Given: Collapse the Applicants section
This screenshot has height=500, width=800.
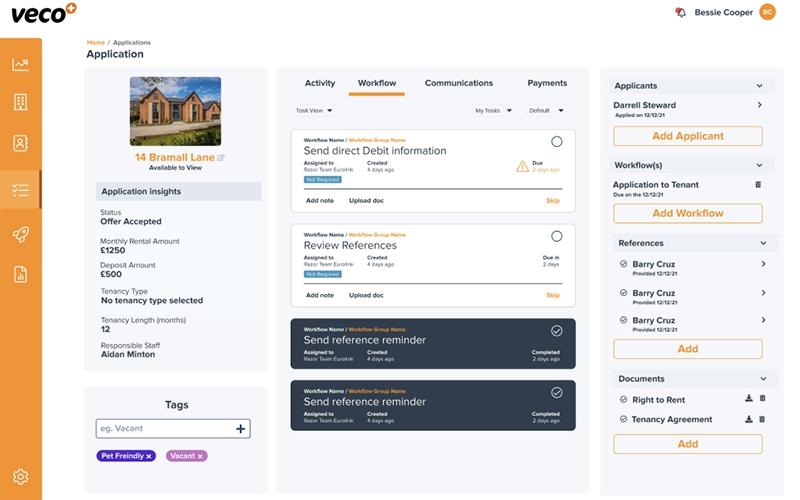Looking at the screenshot, I should click(x=759, y=86).
